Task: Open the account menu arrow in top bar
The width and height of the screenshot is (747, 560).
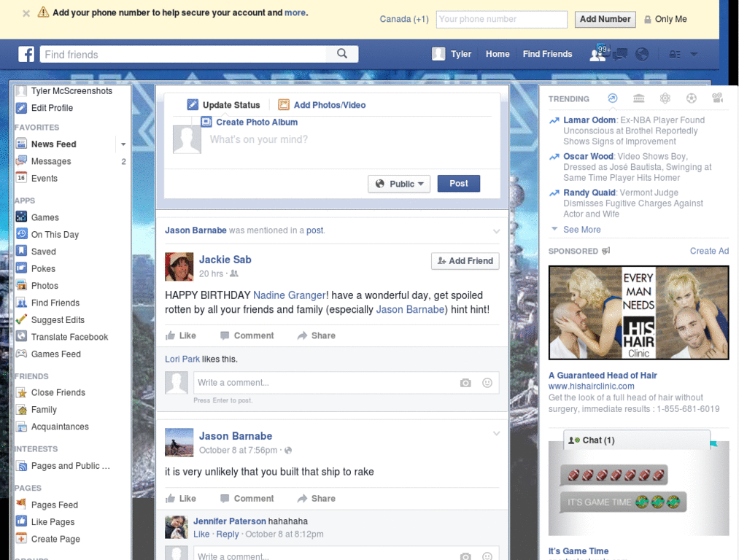Action: click(x=694, y=54)
